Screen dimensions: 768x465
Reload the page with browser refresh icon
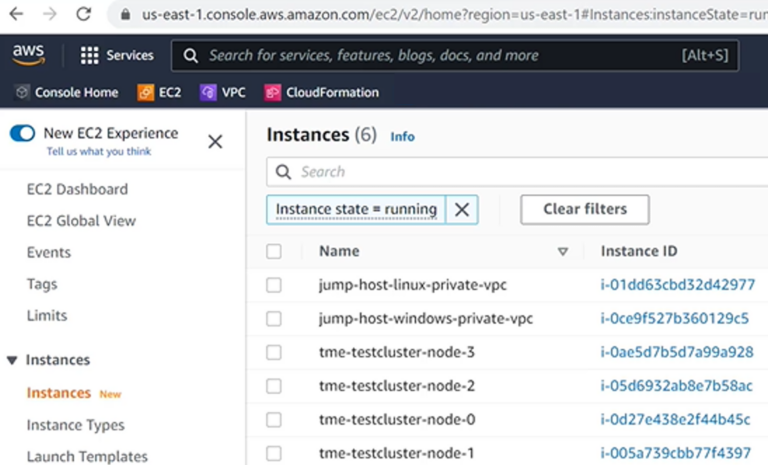[x=84, y=15]
